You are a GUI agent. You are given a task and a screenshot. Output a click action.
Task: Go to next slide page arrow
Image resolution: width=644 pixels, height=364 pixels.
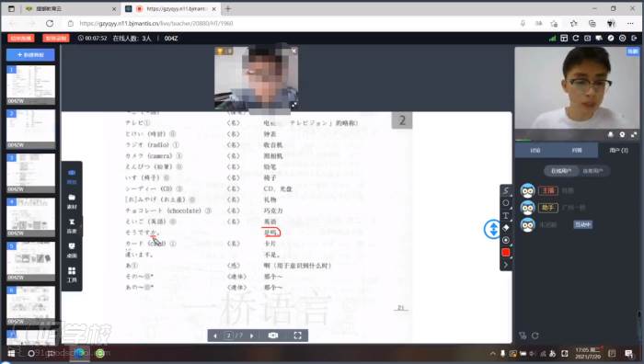click(252, 336)
